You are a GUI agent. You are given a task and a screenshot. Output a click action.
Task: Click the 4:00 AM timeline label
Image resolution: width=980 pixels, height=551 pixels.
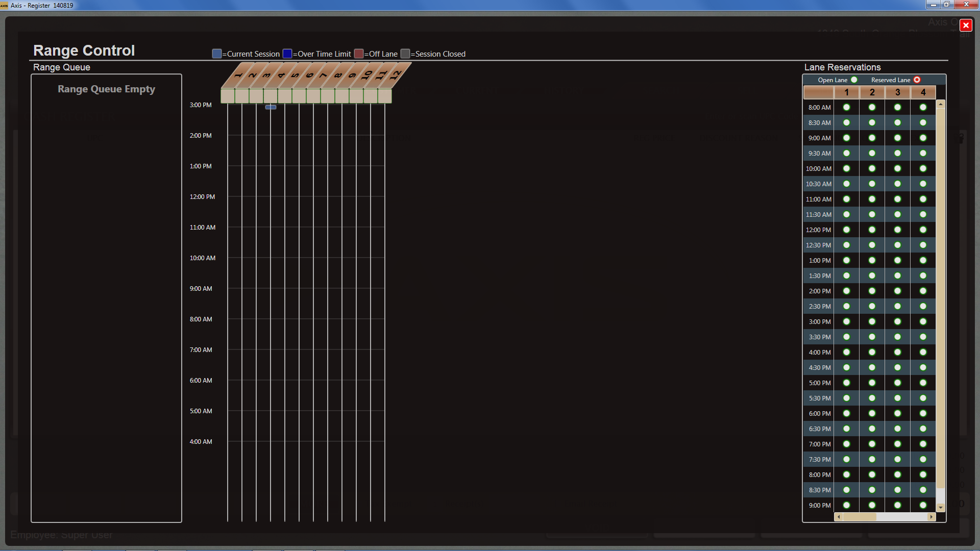(201, 441)
